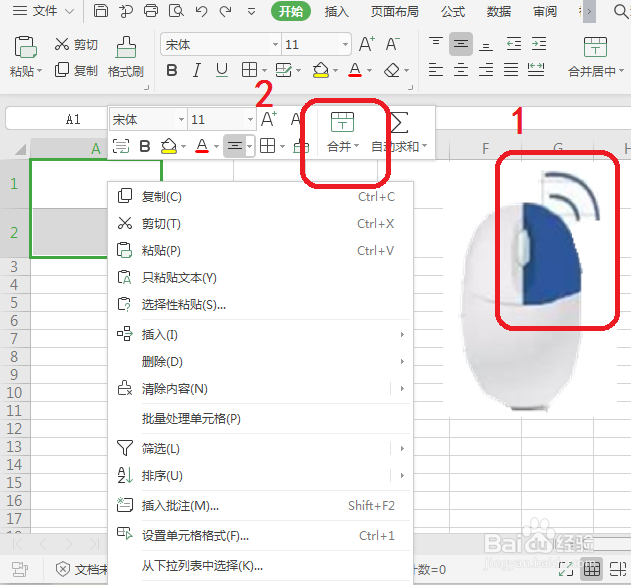
Task: Toggle Underline in the ribbon
Action: (222, 70)
